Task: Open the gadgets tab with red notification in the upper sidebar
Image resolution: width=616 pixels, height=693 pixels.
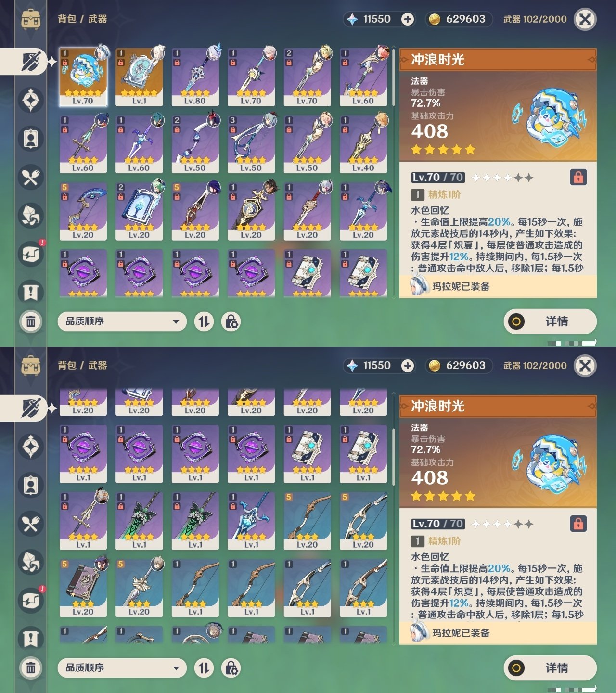Action: coord(31,254)
